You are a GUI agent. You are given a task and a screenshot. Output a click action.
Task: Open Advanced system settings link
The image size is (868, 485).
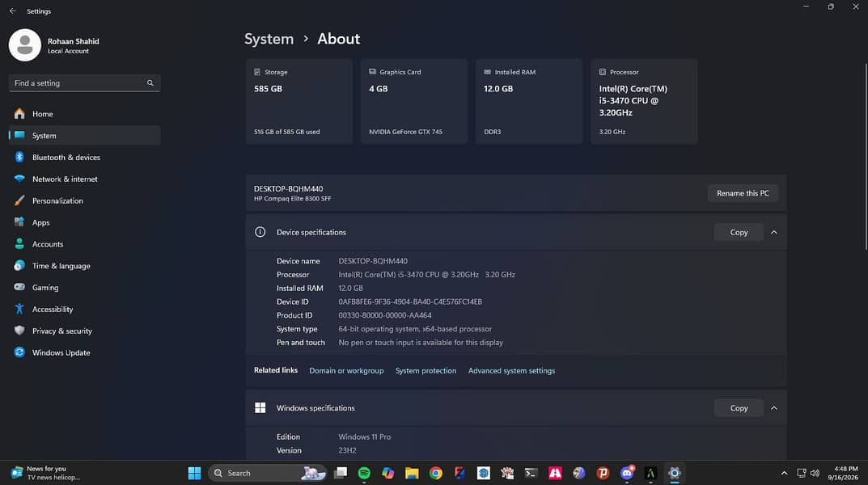(x=511, y=370)
